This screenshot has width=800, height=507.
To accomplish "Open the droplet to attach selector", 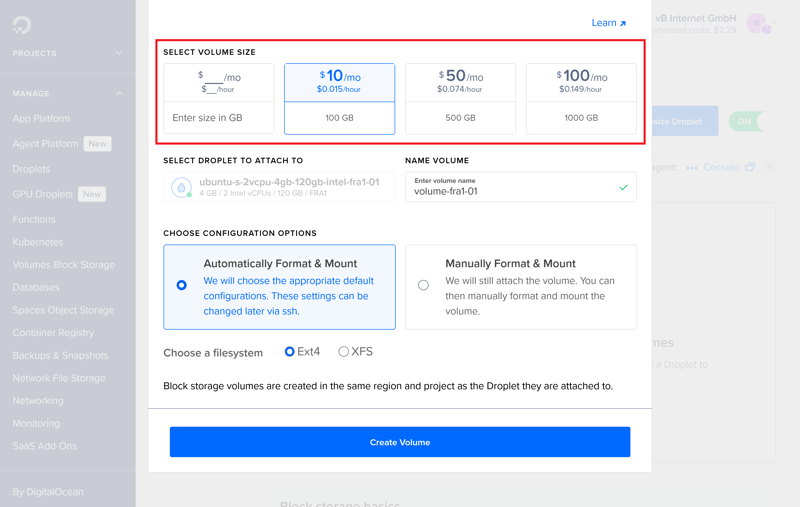I will 279,188.
